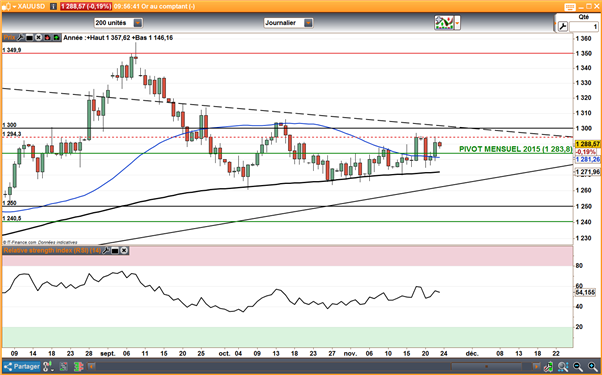Click the 1 271,96 price tag on axis

coord(587,172)
